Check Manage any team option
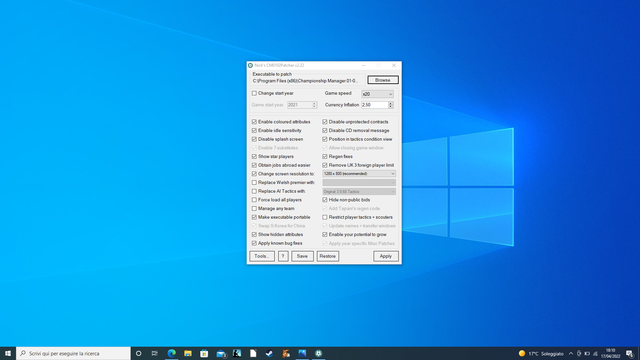Image resolution: width=640 pixels, height=360 pixels. click(254, 209)
